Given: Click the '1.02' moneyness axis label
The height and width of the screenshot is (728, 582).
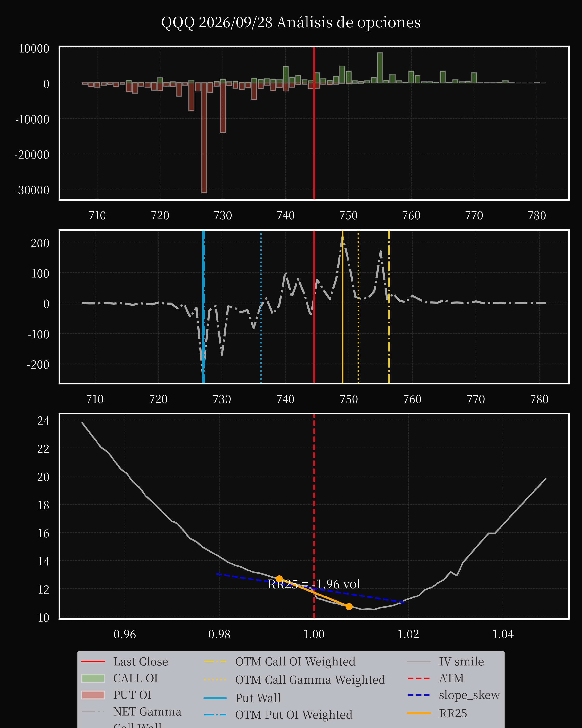Looking at the screenshot, I should click(409, 634).
